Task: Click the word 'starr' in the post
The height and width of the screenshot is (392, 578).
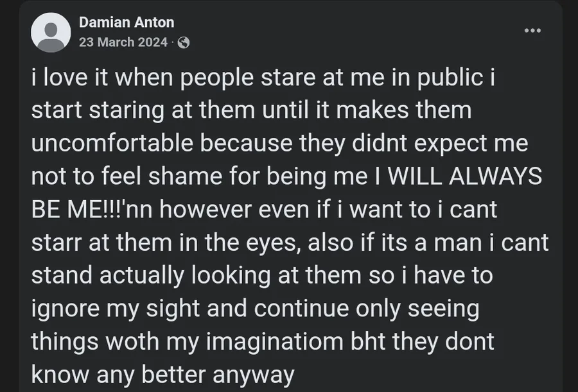Action: [x=57, y=243]
